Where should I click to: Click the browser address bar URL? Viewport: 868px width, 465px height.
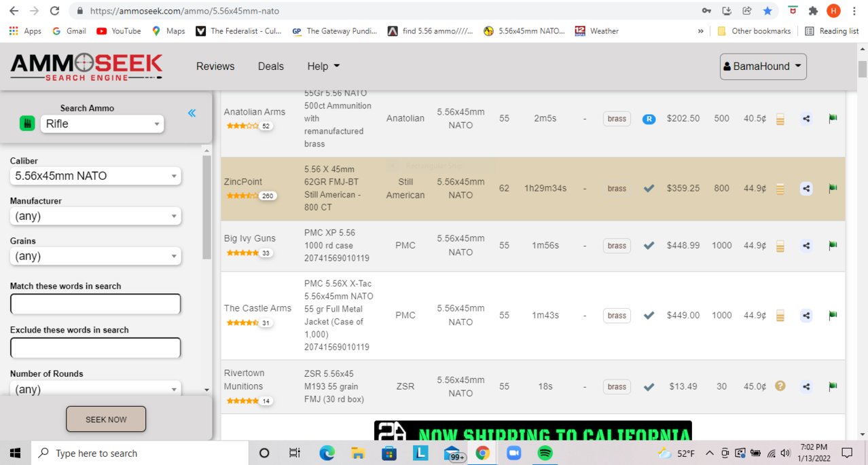tap(185, 12)
